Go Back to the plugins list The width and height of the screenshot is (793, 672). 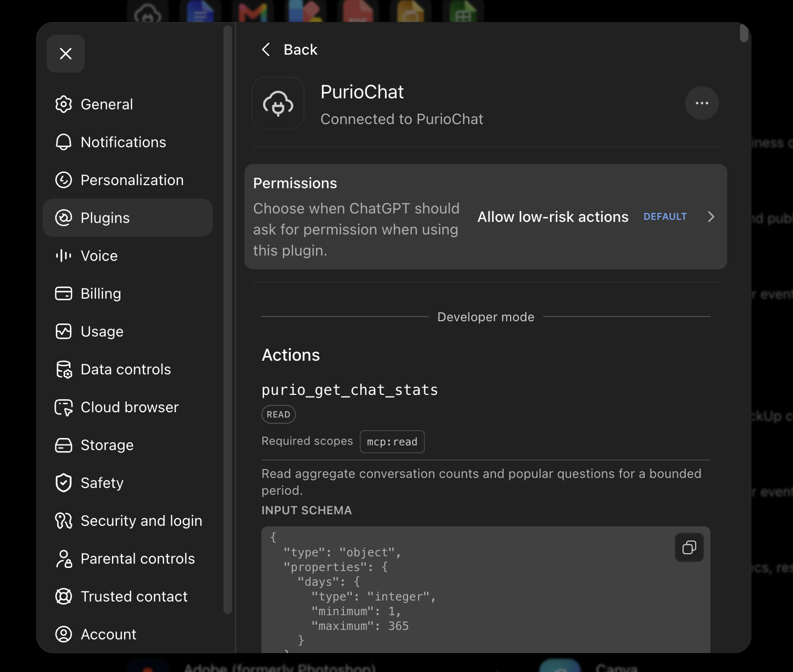point(289,49)
